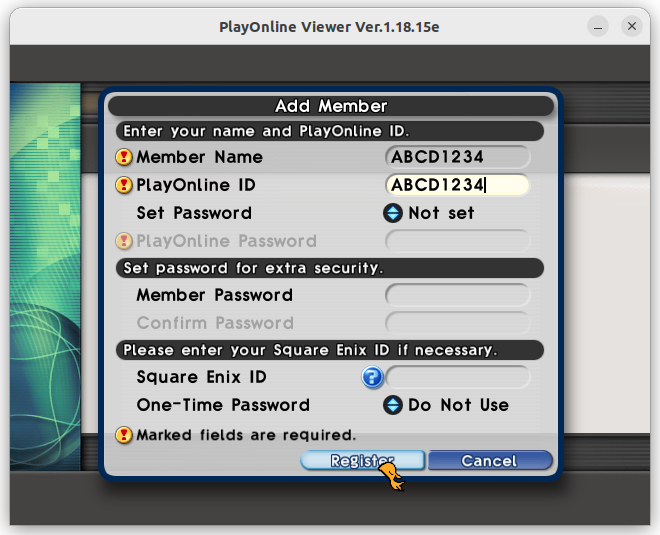660x535 pixels.
Task: Toggle the One-Time Password arrow selector
Action: 393,405
